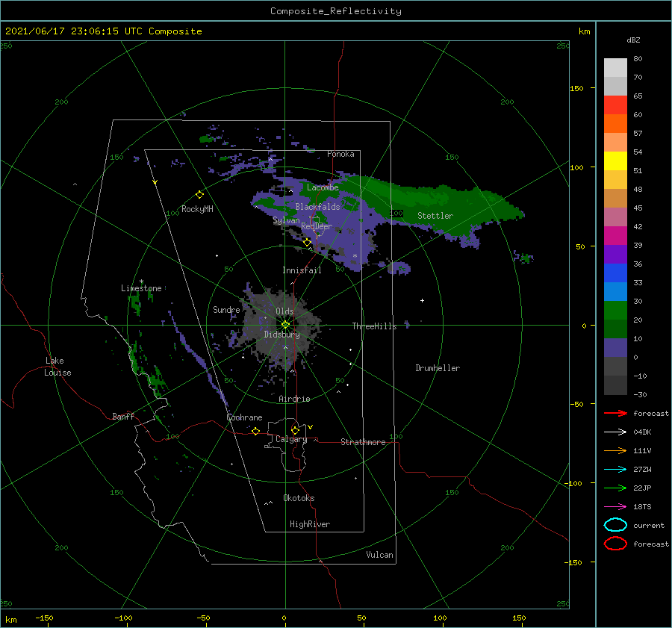Image resolution: width=672 pixels, height=628 pixels.
Task: Click the white 04DK arrow icon
Action: tap(615, 432)
